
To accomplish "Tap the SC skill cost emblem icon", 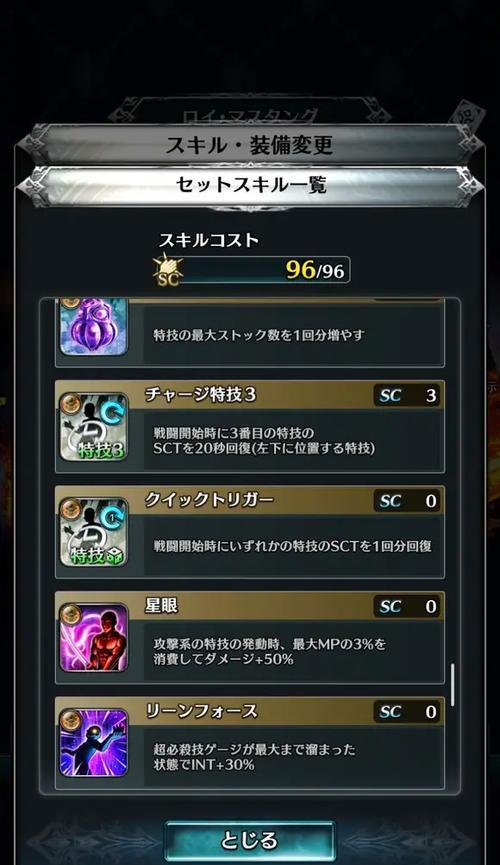I will pos(167,270).
